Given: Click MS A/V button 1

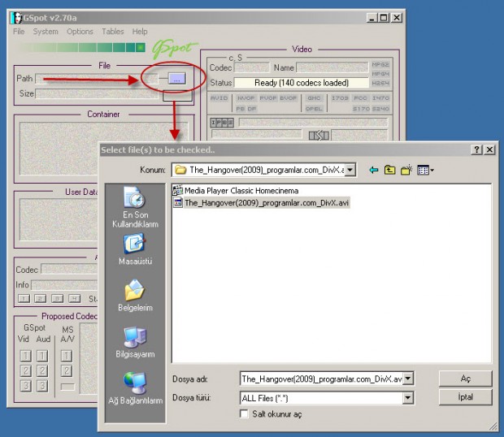Looking at the screenshot, I should pos(67,356).
